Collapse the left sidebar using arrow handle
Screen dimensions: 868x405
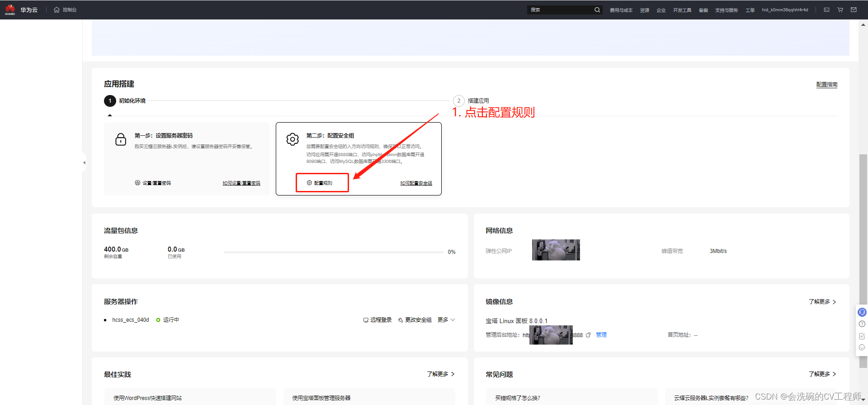pyautogui.click(x=84, y=162)
